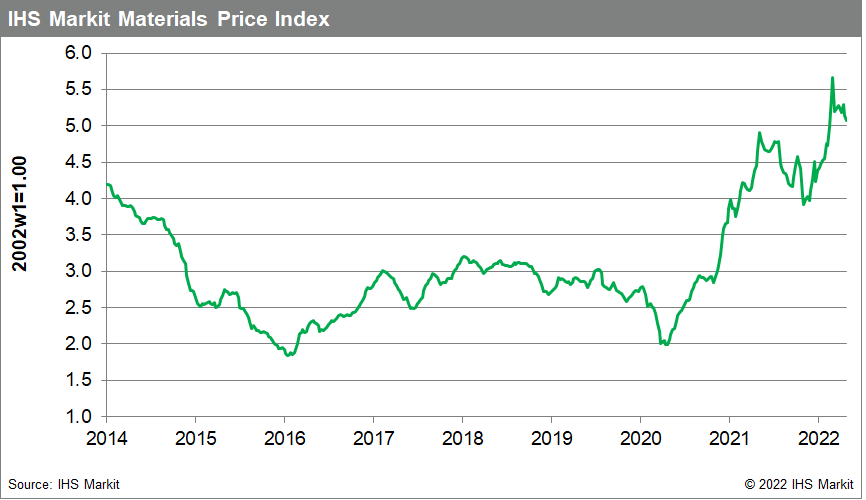Select the 2019 year label

[550, 439]
